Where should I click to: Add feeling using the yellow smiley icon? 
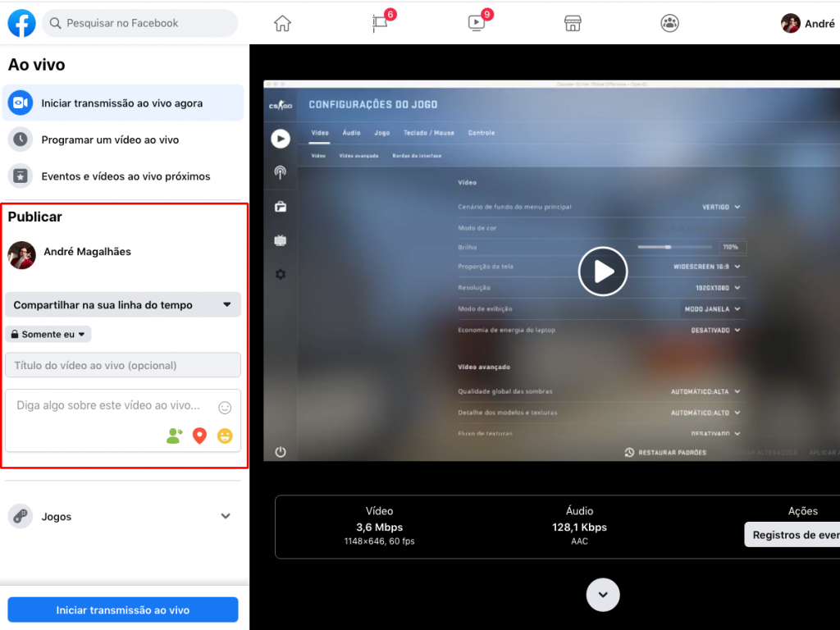pos(225,436)
